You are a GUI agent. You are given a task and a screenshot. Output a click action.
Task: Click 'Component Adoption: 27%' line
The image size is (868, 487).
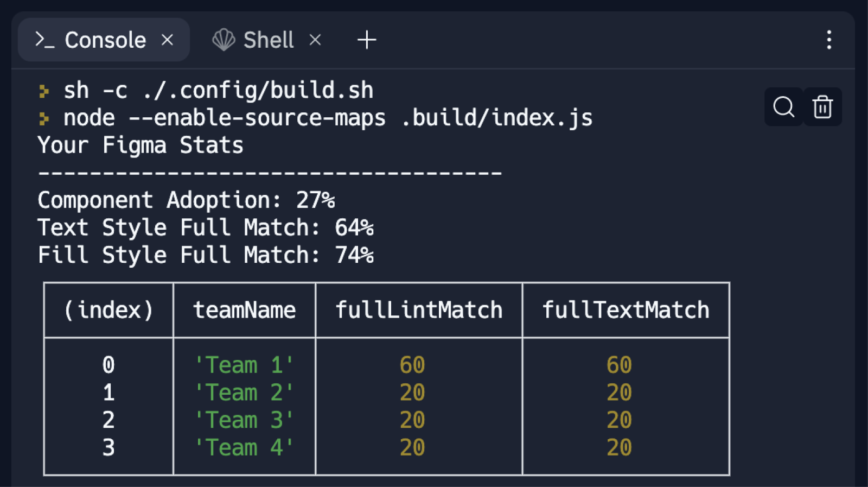pos(186,200)
